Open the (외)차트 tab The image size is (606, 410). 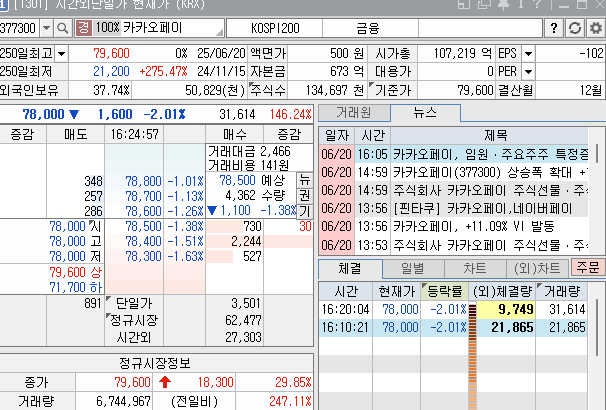[x=537, y=268]
